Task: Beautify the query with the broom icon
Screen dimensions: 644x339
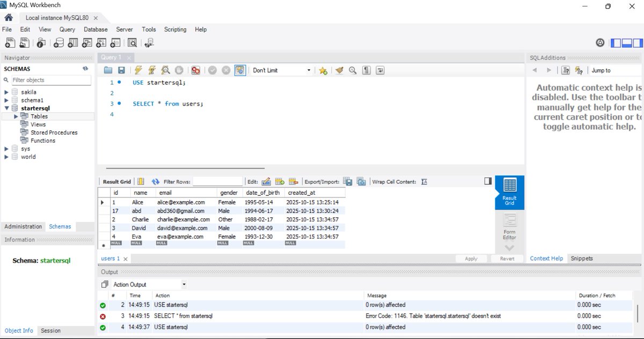Action: pos(339,70)
